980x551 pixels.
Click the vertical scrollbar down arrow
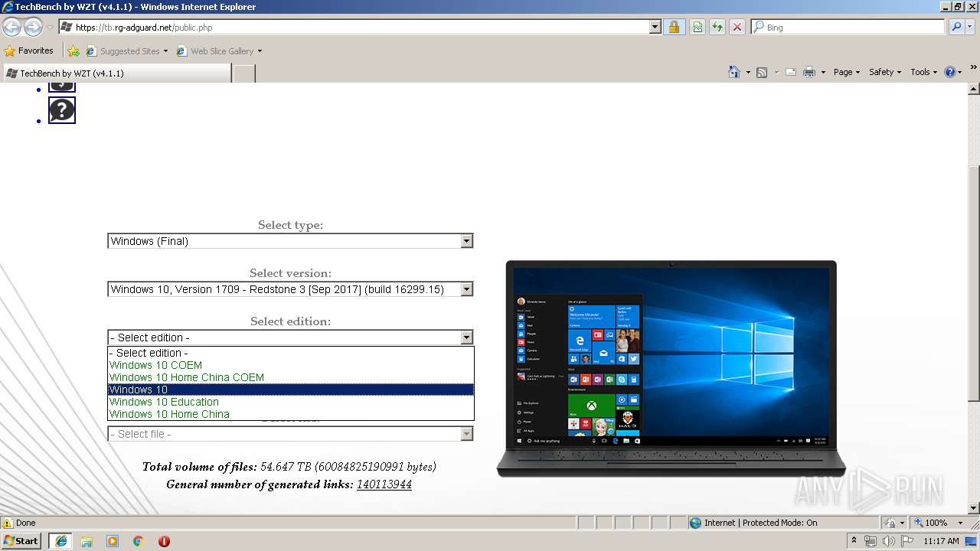click(x=974, y=508)
